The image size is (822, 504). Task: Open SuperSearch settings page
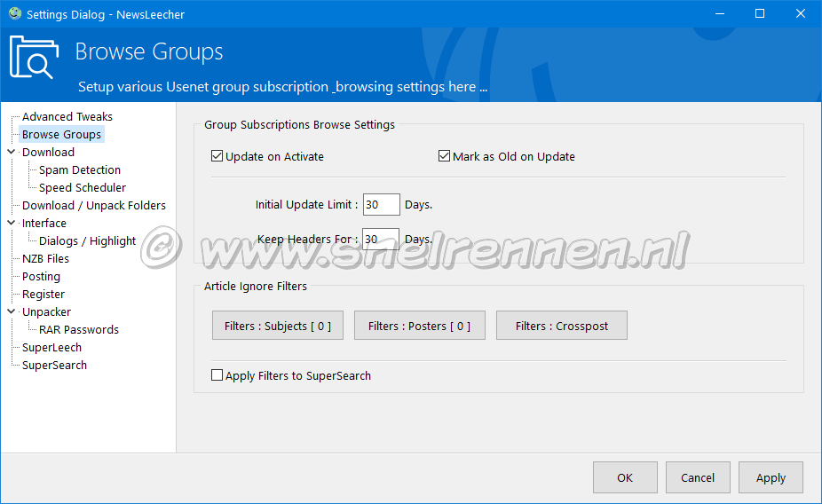pos(54,366)
